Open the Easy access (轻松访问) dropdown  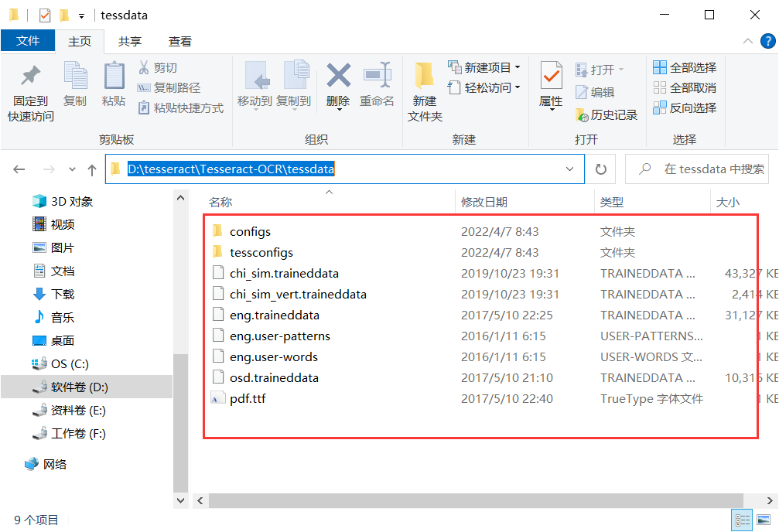coord(484,88)
